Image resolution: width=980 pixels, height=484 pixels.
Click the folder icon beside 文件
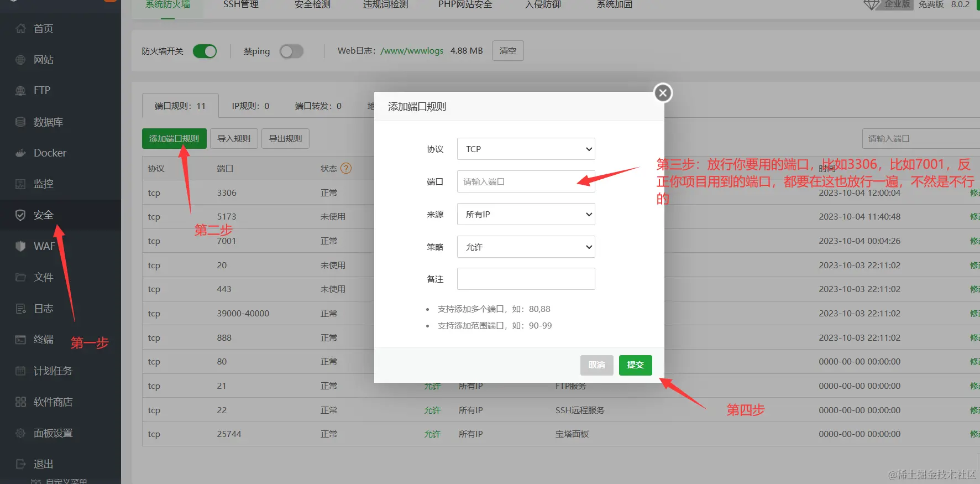[x=20, y=277]
